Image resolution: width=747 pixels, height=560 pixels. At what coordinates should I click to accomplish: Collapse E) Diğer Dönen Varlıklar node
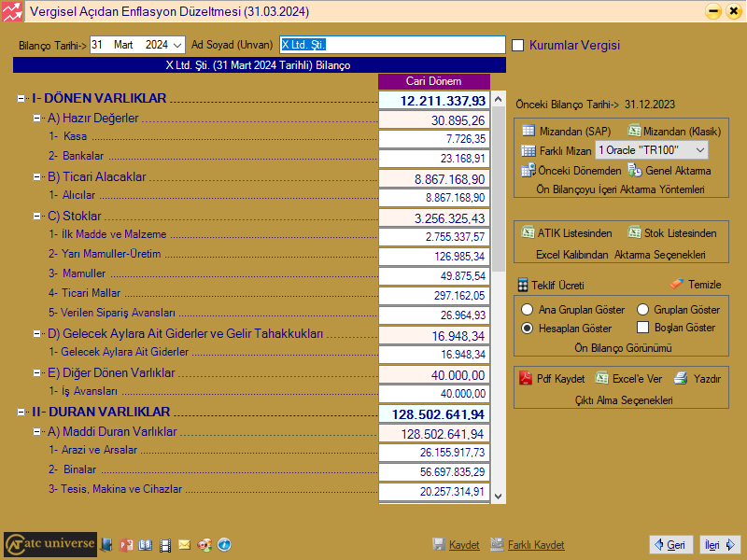(36, 372)
